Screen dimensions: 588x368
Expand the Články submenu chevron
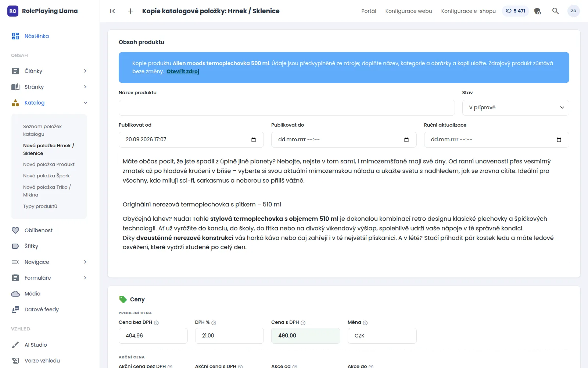[x=85, y=71]
